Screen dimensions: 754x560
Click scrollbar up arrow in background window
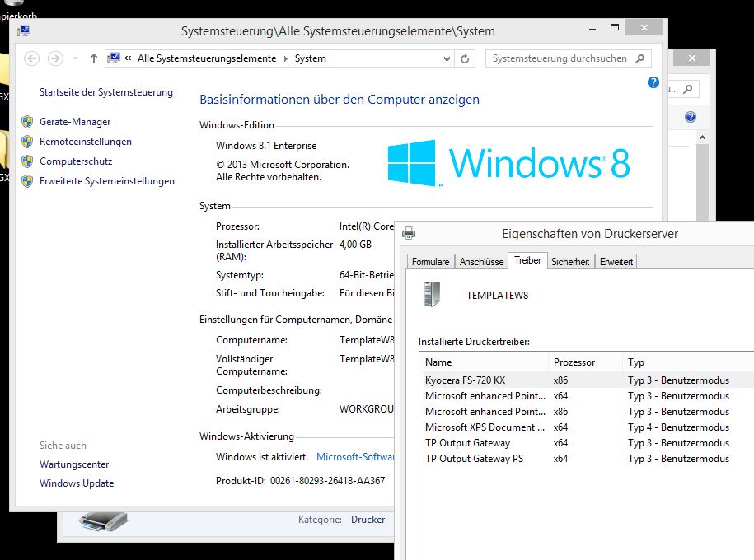(703, 138)
